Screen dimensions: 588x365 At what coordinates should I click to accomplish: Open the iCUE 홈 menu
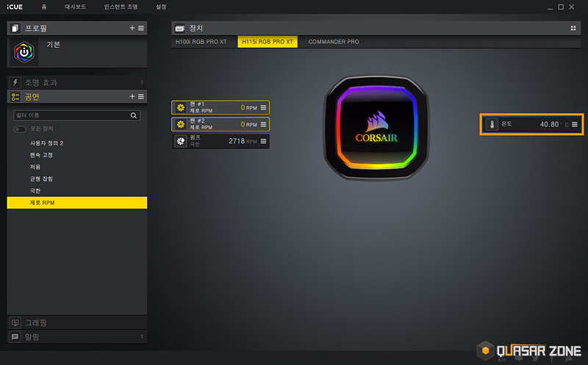point(44,7)
